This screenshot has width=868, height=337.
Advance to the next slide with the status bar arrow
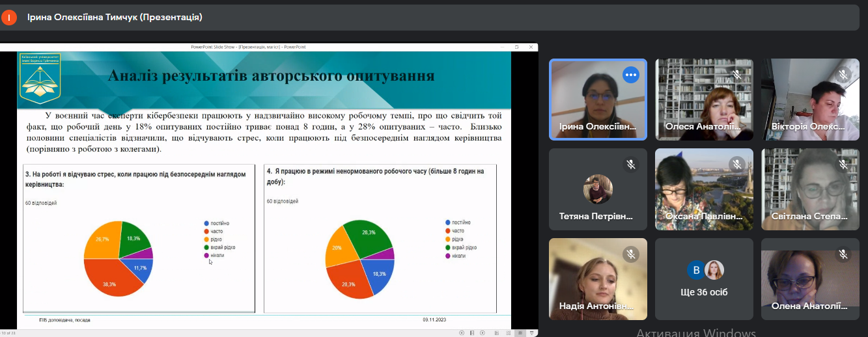483,333
